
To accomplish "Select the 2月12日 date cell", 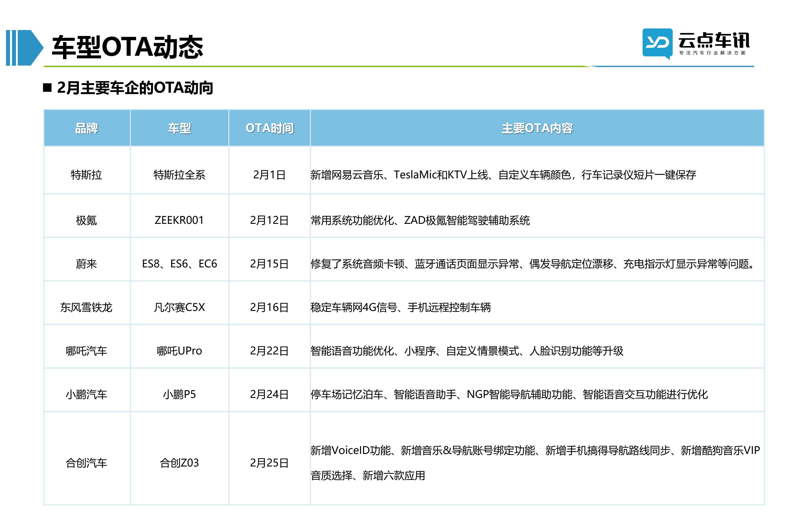I will 269,216.
